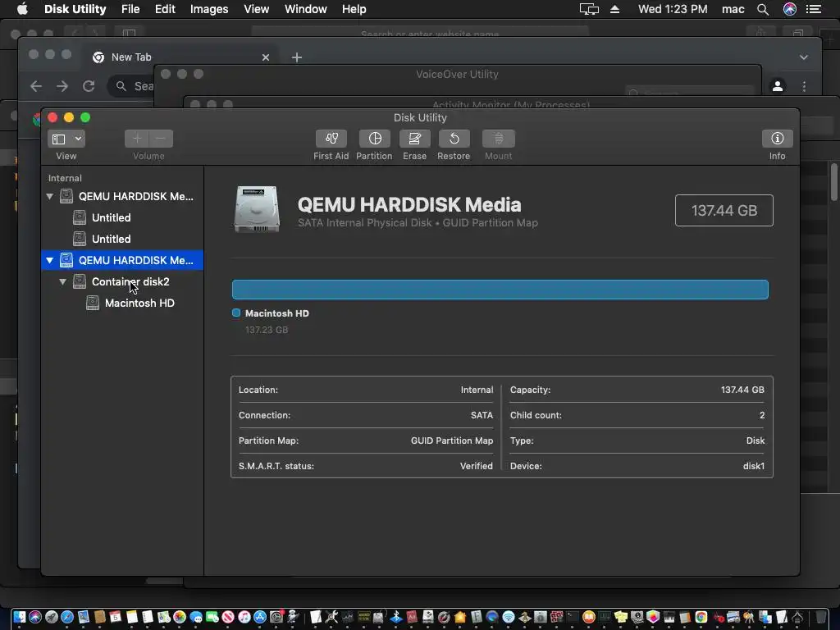
Task: Click the date and time Wed 1:23 PM
Action: pos(673,9)
